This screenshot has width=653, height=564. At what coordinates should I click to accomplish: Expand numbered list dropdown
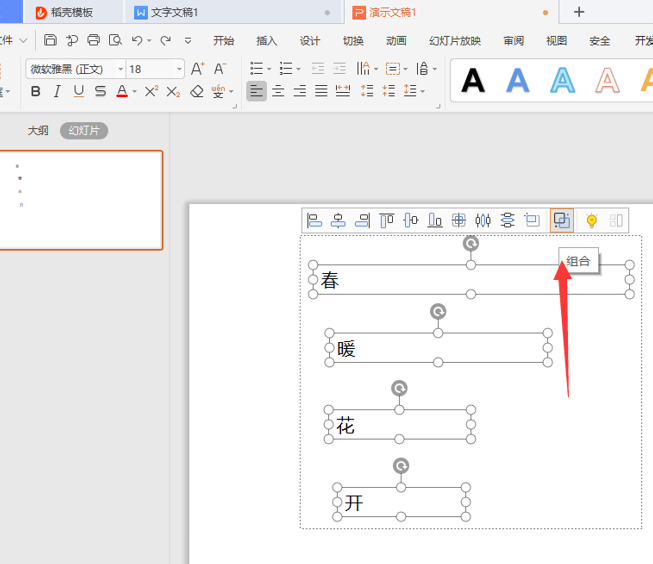tap(298, 69)
